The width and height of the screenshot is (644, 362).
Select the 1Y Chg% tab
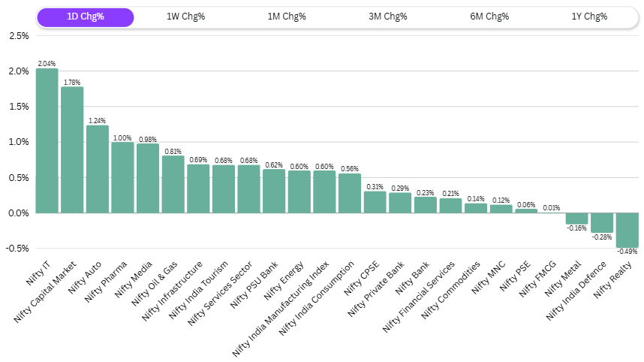pos(588,17)
